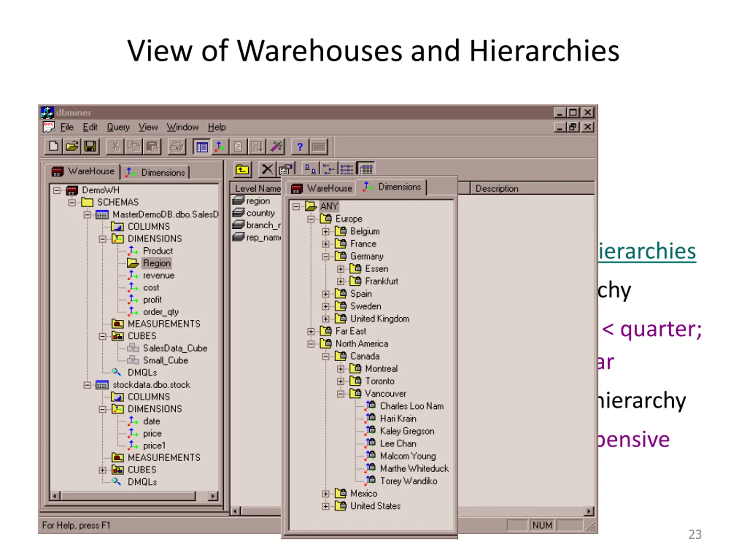Viewport: 747px width, 560px height.
Task: Click left tree horizontal scrollbar right arrow
Action: (213, 496)
